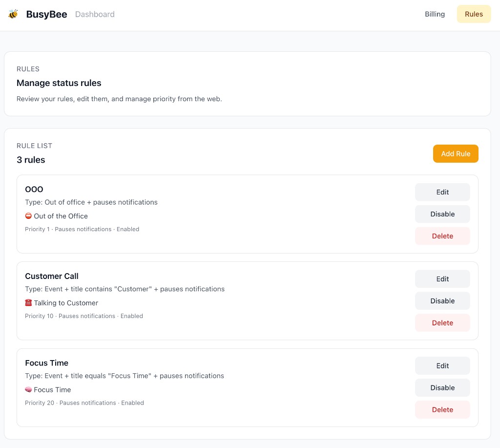Click the text containing 'title equals "Focus Time"'
Image resolution: width=500 pixels, height=448 pixels.
[125, 376]
